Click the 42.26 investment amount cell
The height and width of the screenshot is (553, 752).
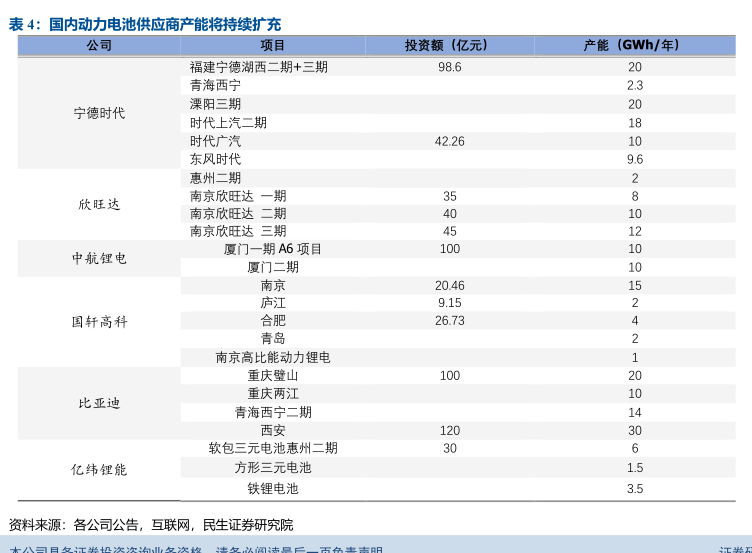[449, 141]
